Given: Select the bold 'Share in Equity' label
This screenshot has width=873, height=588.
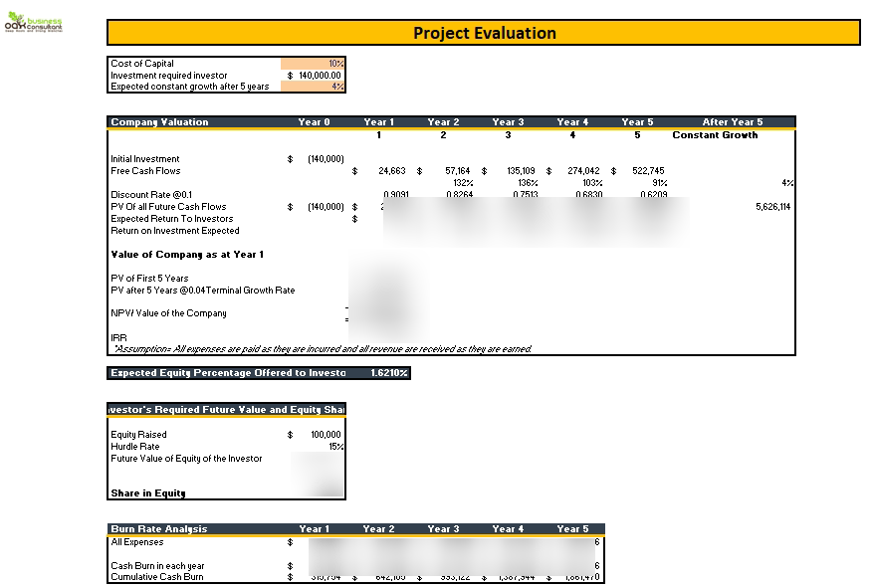Looking at the screenshot, I should (x=147, y=492).
